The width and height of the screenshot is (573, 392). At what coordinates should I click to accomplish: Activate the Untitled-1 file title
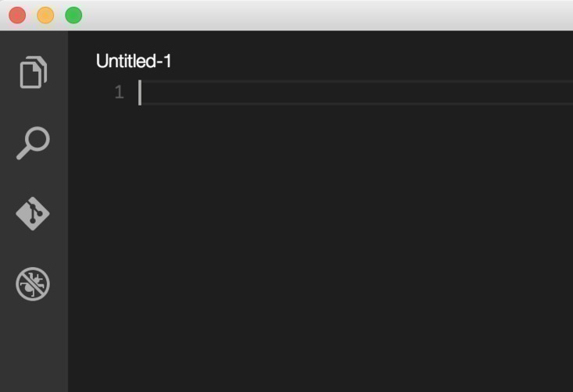(134, 61)
